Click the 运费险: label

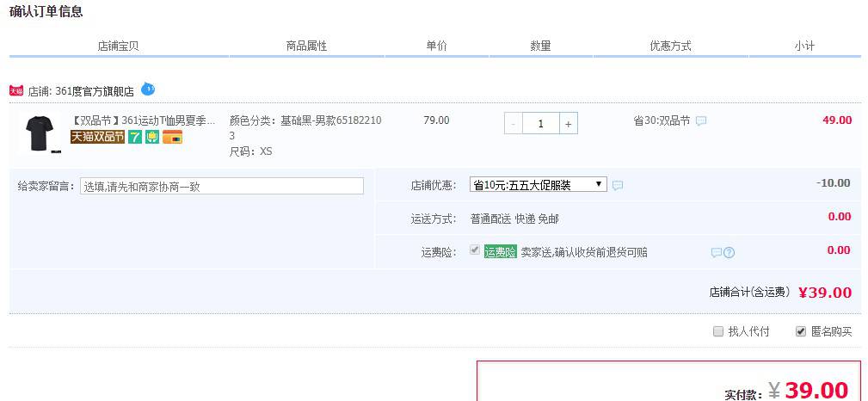439,253
